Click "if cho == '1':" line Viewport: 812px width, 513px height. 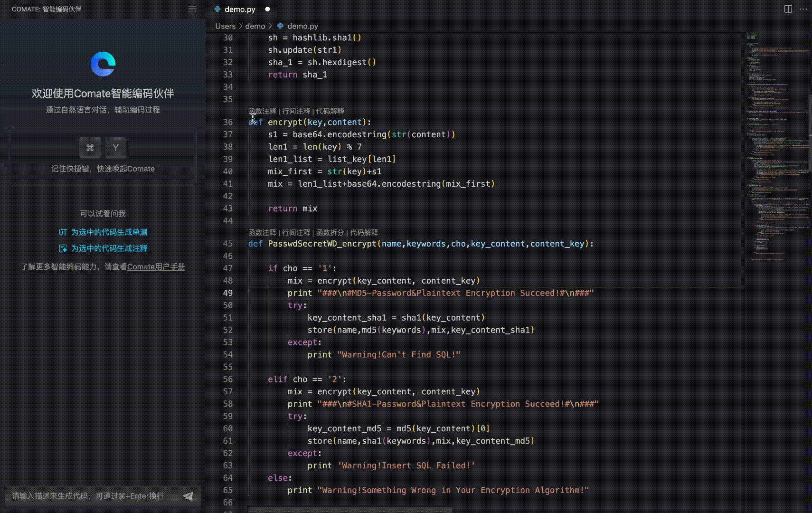[x=302, y=268]
